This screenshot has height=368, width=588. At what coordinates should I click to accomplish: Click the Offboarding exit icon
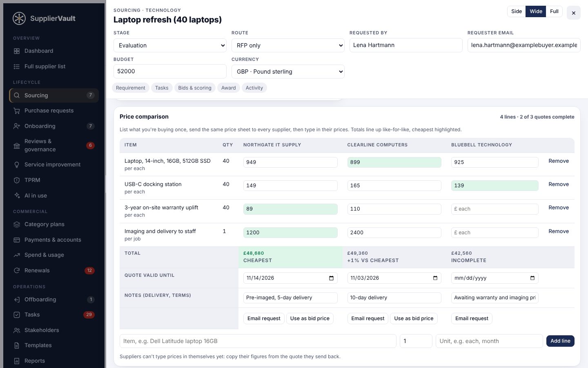pyautogui.click(x=17, y=300)
